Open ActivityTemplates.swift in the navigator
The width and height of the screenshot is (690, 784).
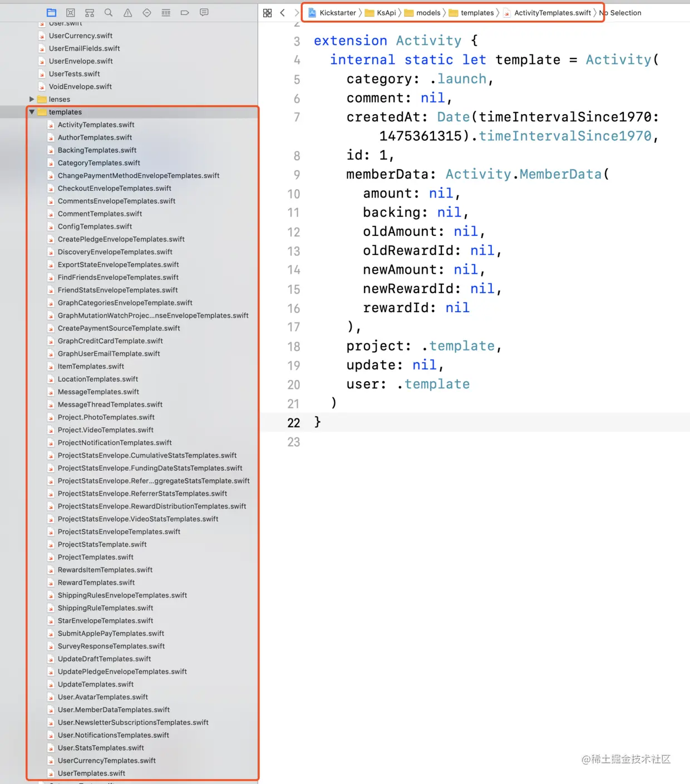pos(96,125)
